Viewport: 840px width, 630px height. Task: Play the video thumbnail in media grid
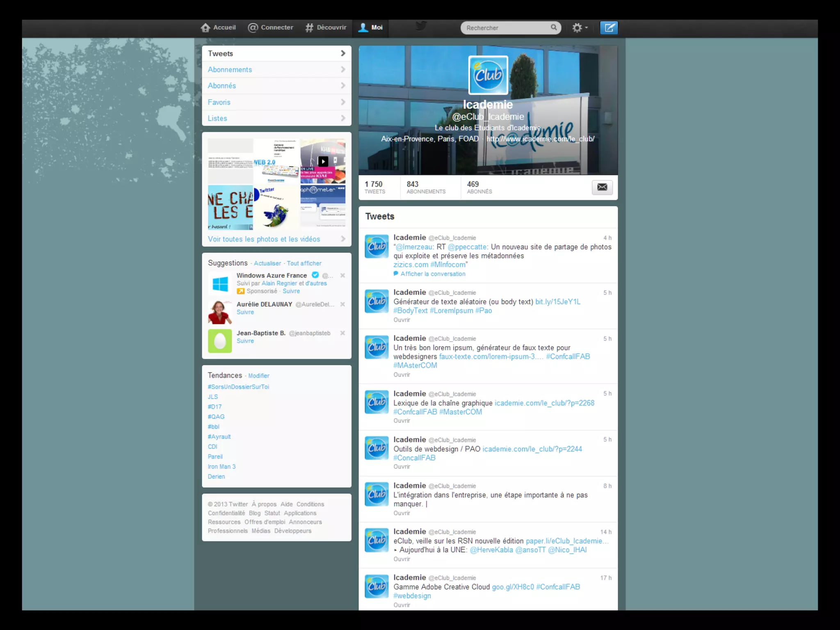323,161
